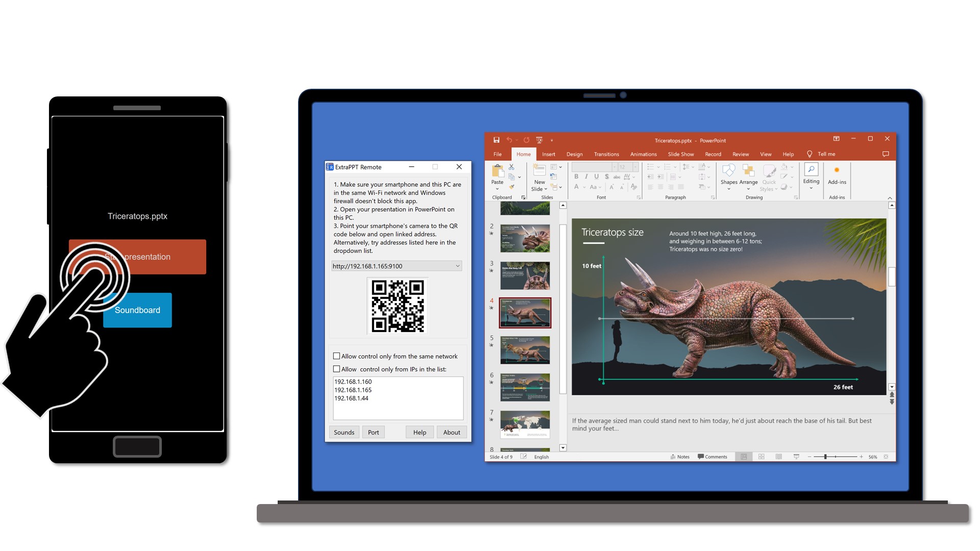Click the Cut scissors icon in Clipboard group
The image size is (980, 551).
click(511, 167)
